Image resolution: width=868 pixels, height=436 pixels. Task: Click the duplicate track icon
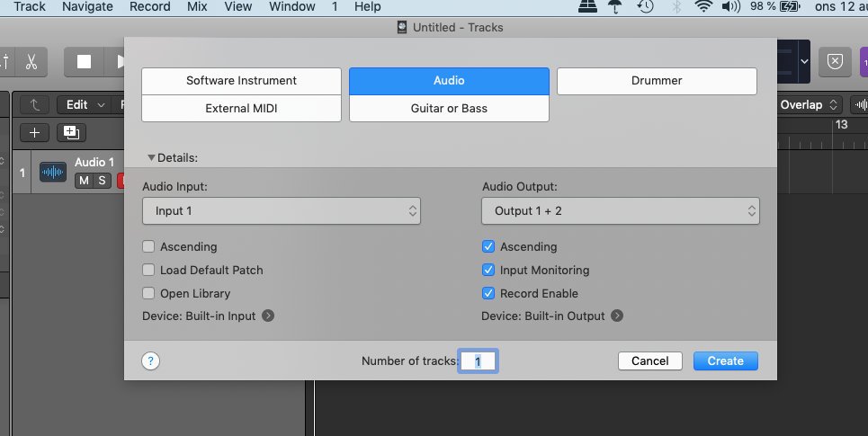click(70, 133)
